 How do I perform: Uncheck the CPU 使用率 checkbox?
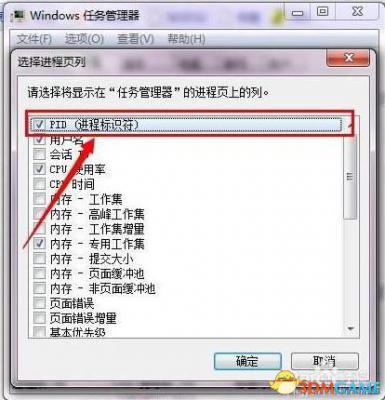(x=39, y=169)
